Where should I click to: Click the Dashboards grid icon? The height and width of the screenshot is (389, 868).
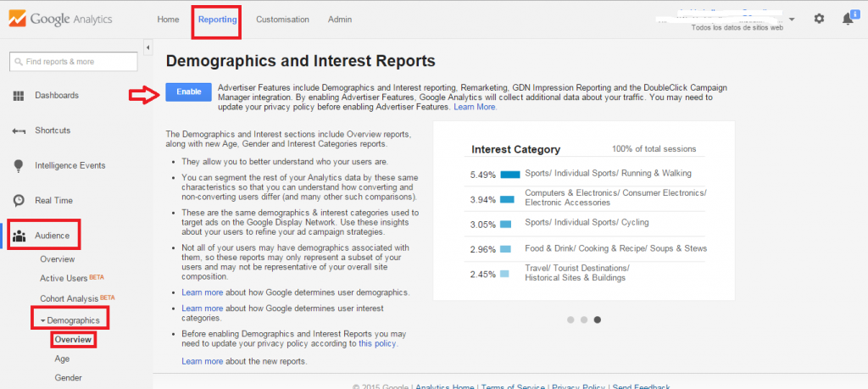(19, 96)
